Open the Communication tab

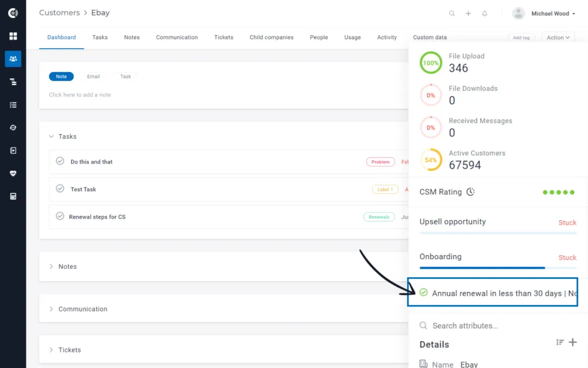coord(177,37)
